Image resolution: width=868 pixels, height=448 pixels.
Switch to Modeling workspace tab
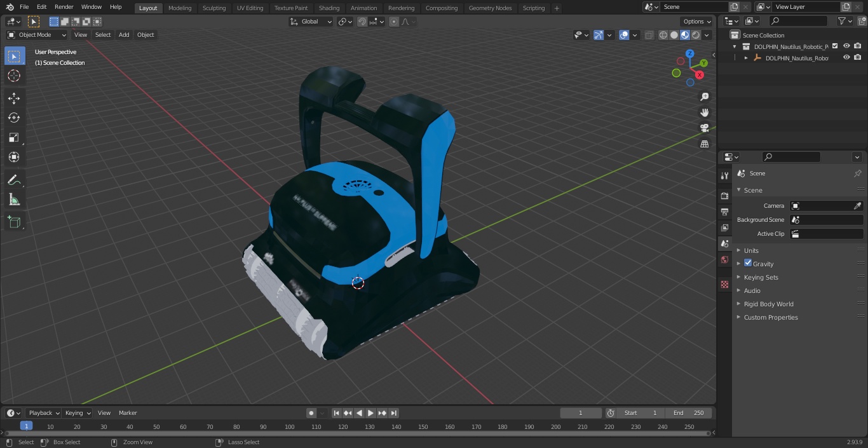(x=180, y=8)
